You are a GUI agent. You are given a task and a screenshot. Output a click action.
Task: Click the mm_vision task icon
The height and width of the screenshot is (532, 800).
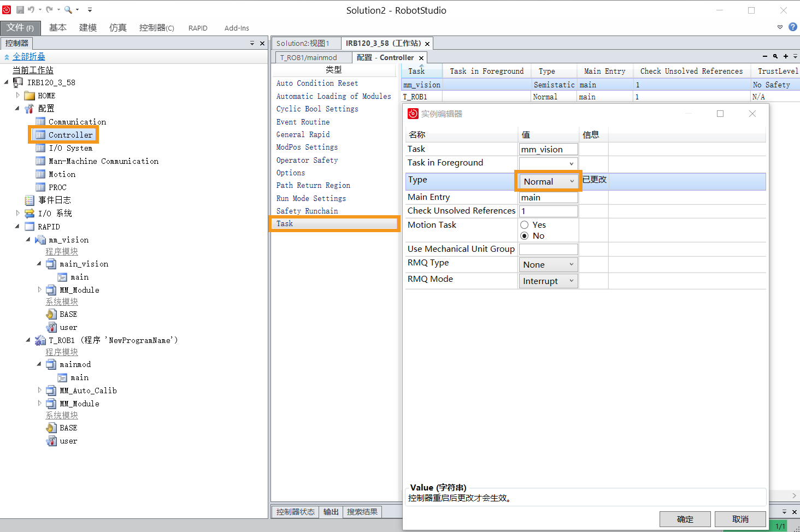tap(40, 240)
